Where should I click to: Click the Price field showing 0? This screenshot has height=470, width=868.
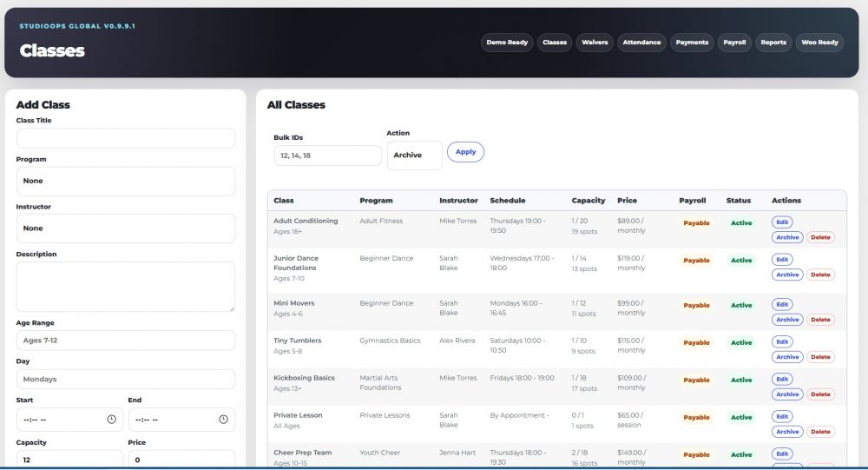(x=181, y=460)
